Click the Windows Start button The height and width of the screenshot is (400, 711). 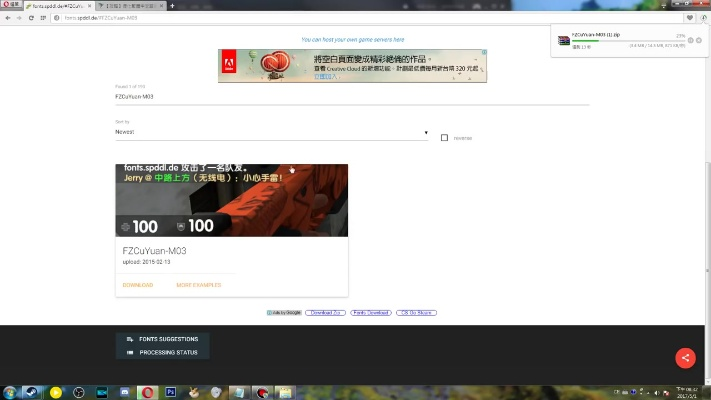pyautogui.click(x=10, y=392)
